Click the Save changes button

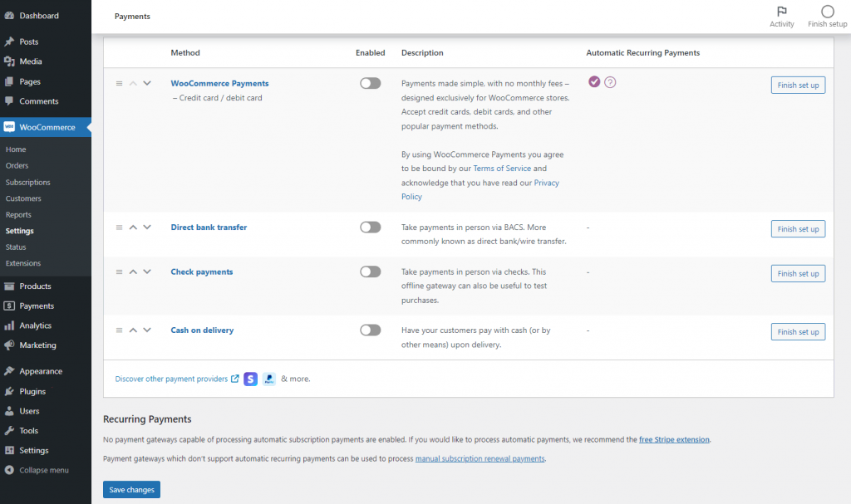click(x=131, y=490)
